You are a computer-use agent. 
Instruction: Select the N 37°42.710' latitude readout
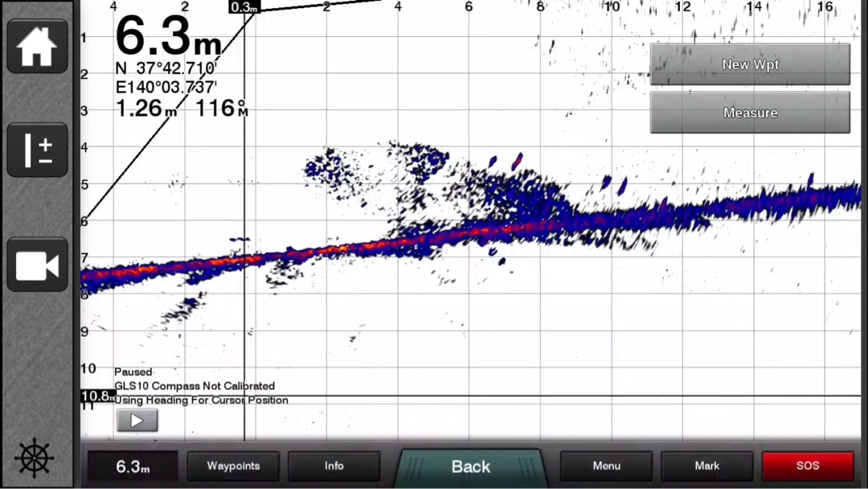[x=166, y=69]
